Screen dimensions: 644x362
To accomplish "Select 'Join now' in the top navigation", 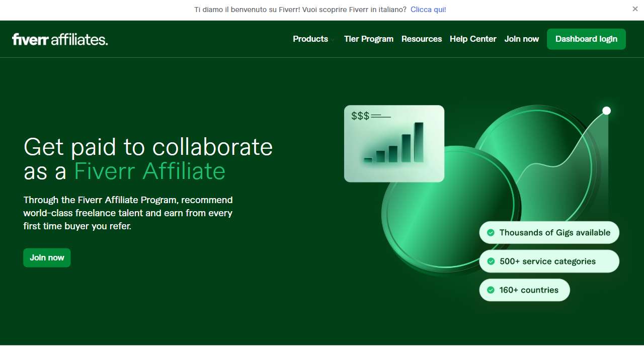I will tap(521, 39).
